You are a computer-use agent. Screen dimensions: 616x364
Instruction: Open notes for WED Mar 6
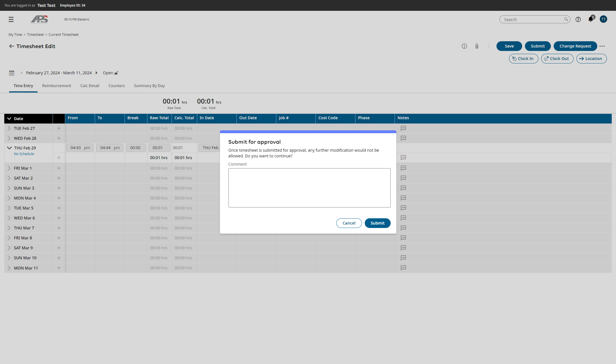[x=403, y=218]
